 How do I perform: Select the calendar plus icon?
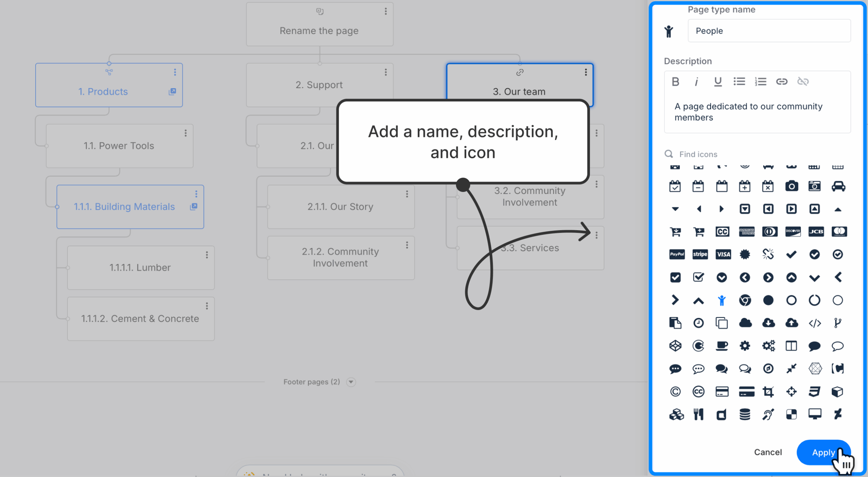point(745,186)
